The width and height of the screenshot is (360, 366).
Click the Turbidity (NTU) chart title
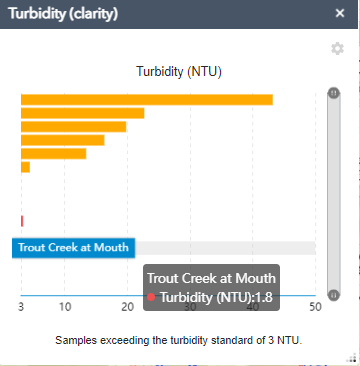pos(179,72)
